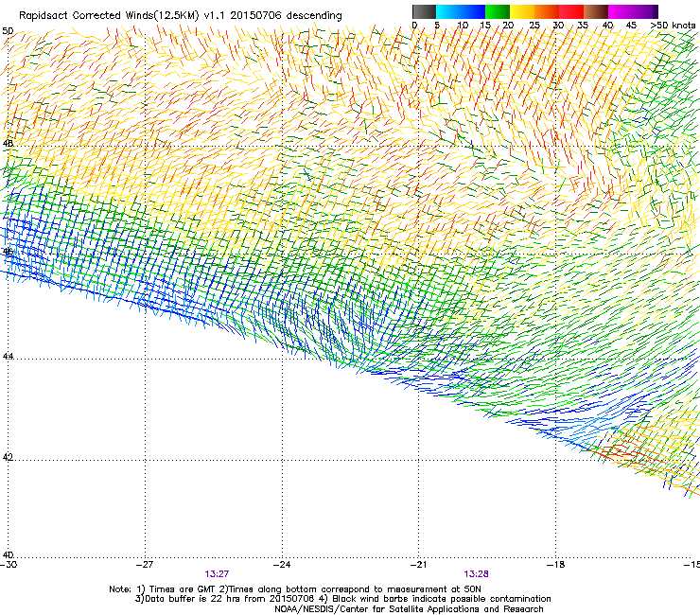Click the purple '13:28' pass time label
This screenshot has width=700, height=615.
tap(477, 574)
